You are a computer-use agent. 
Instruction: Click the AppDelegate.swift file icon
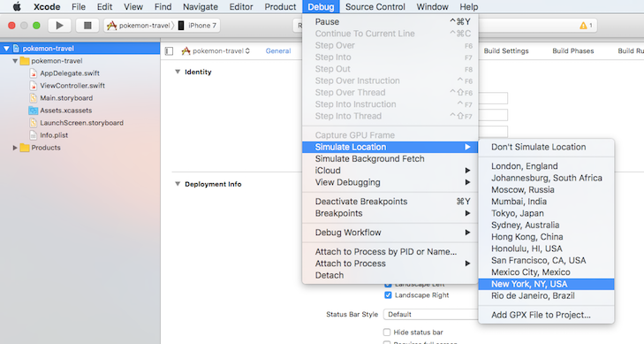(34, 73)
